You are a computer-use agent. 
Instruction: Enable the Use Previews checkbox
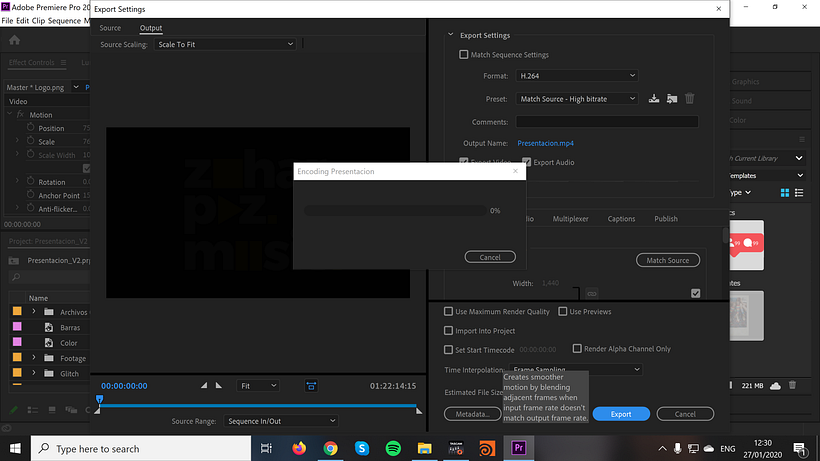pyautogui.click(x=563, y=312)
